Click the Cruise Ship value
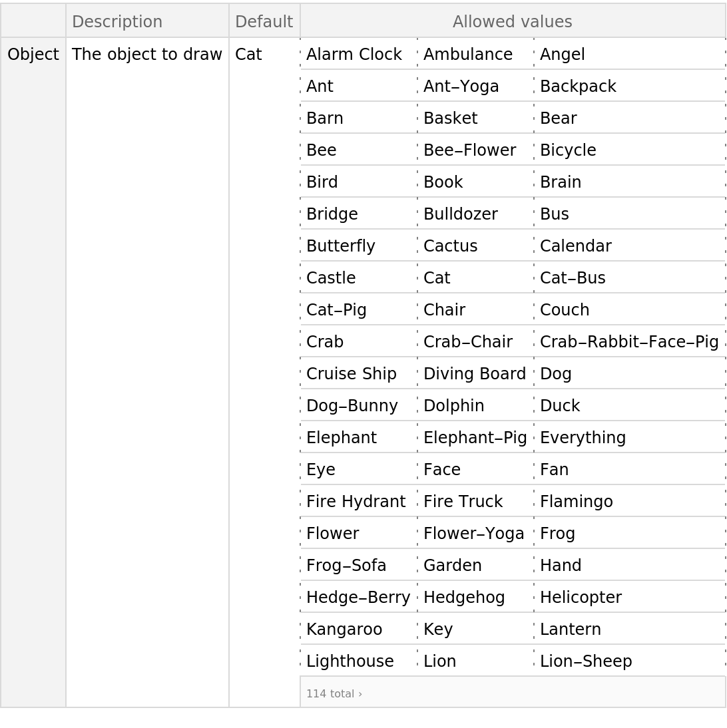This screenshot has height=728, width=727. 351,373
